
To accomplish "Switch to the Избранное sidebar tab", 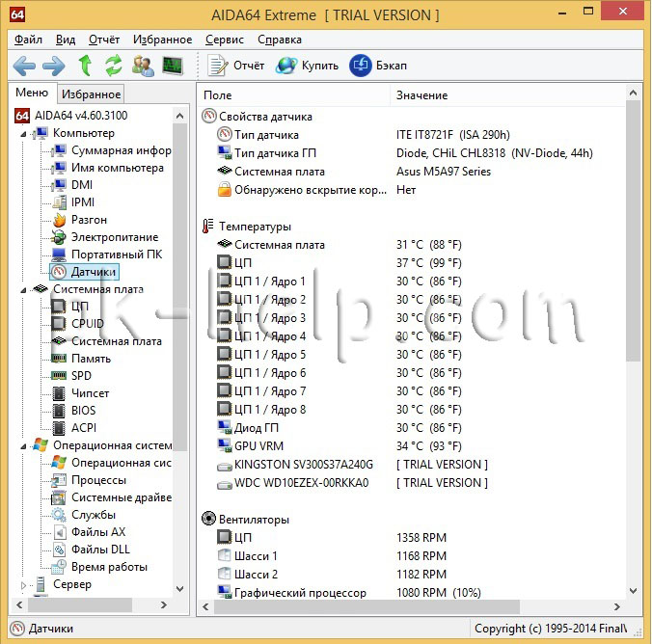I will (x=91, y=94).
